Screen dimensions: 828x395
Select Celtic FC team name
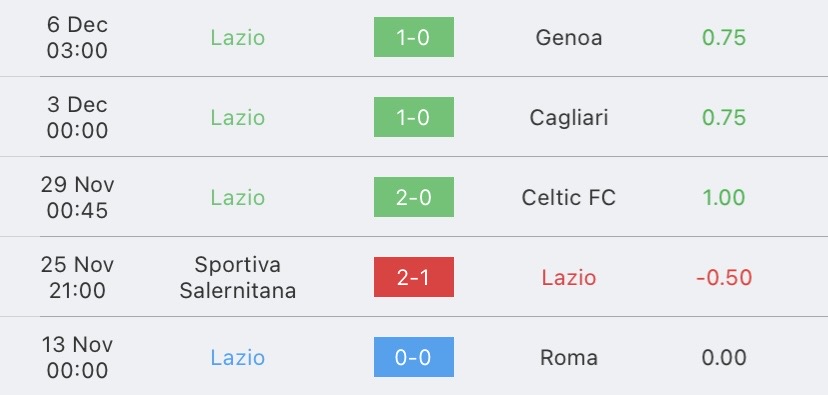coord(569,198)
